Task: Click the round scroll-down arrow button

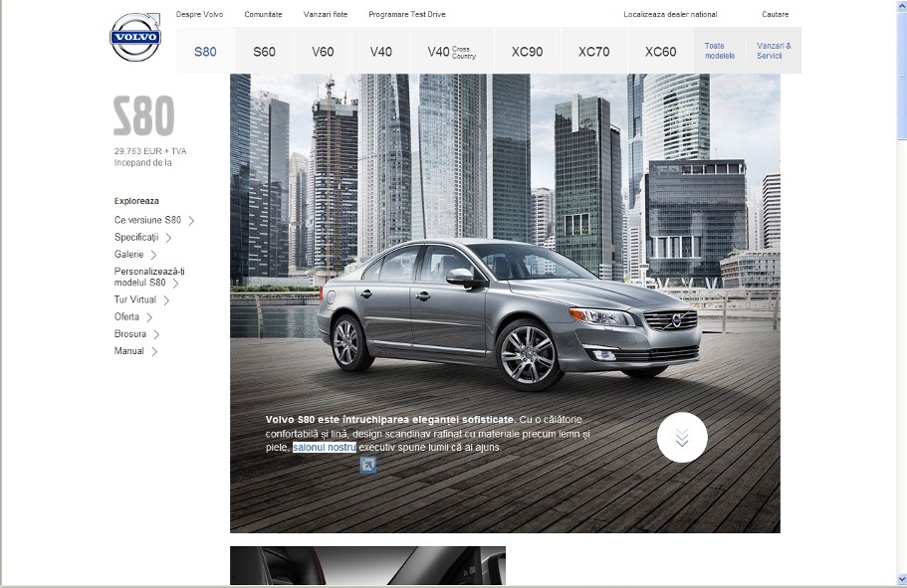Action: click(682, 438)
